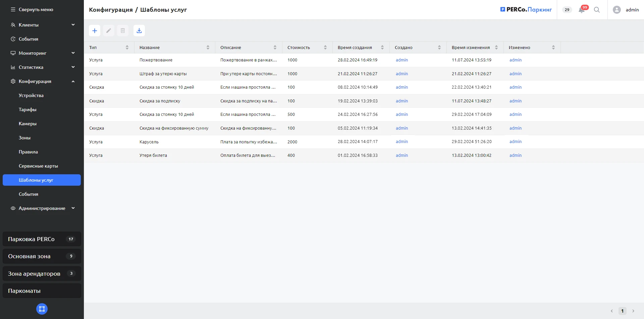Open the Тарифы menu item

(28, 109)
